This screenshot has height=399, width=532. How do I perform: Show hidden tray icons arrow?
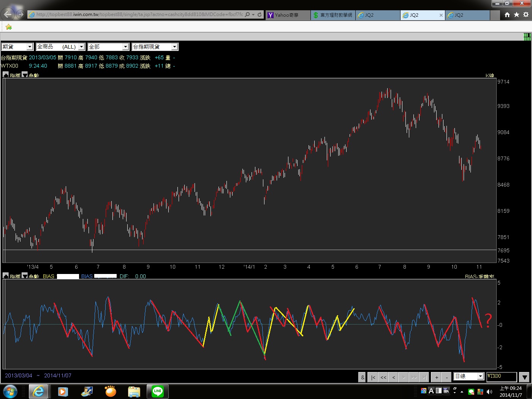pos(462,391)
